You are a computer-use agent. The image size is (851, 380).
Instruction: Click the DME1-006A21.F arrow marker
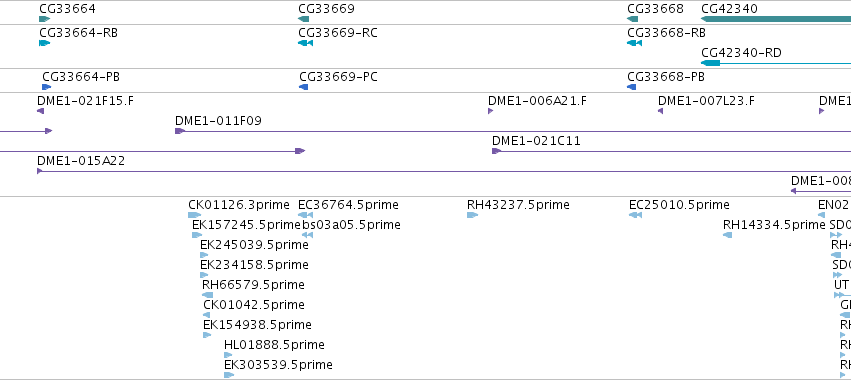491,111
